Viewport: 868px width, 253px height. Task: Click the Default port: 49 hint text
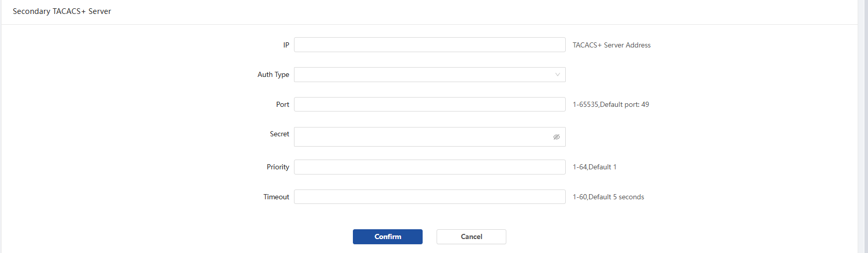(x=625, y=104)
